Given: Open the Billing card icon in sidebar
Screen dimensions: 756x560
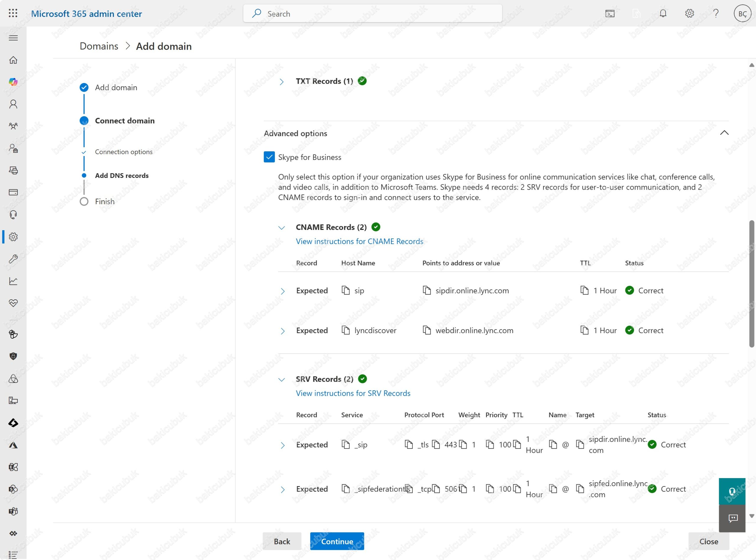Looking at the screenshot, I should [x=13, y=193].
